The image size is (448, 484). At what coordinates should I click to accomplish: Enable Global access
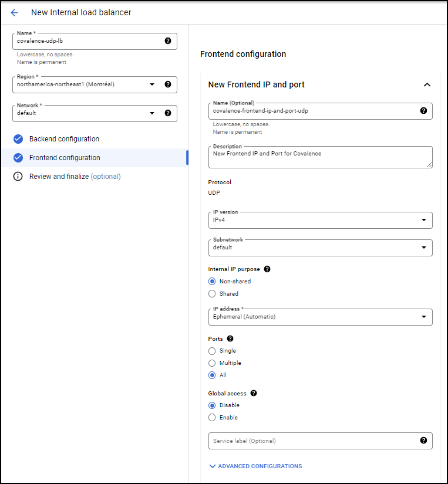[212, 417]
